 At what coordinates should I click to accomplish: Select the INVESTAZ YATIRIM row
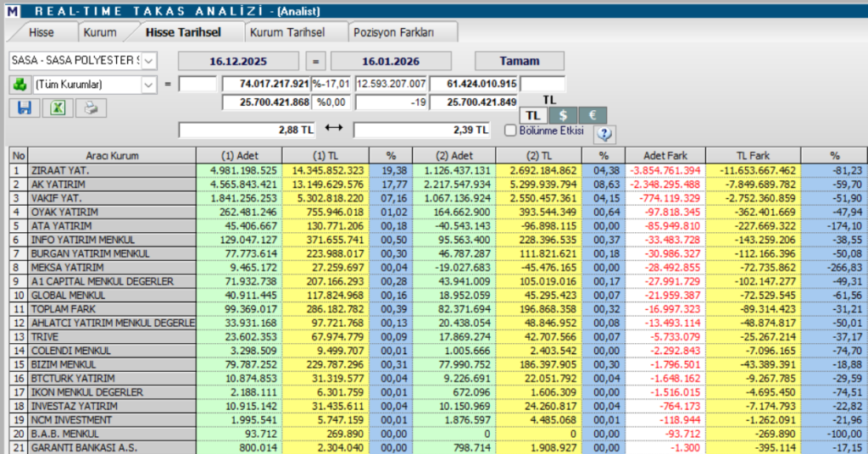click(x=437, y=406)
